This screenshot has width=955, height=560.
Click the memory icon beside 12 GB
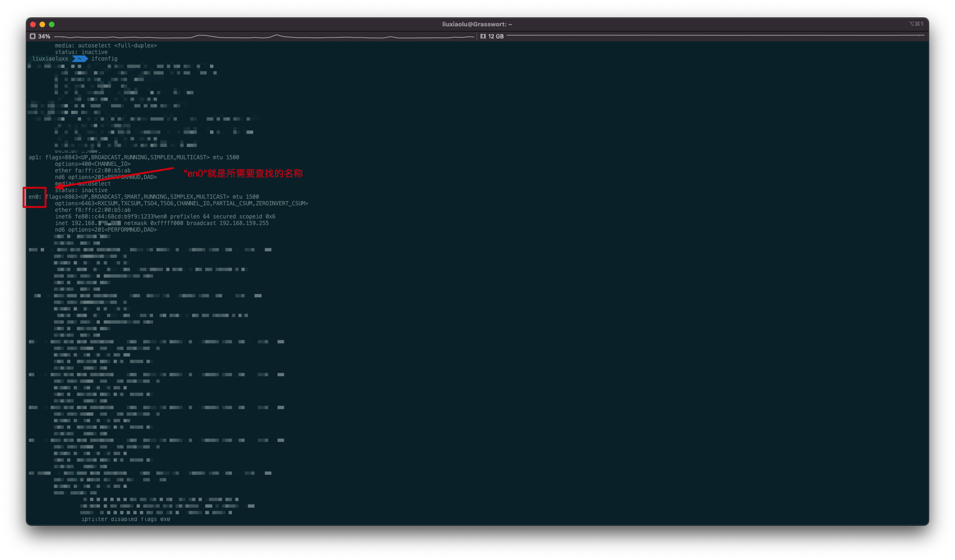pos(483,36)
